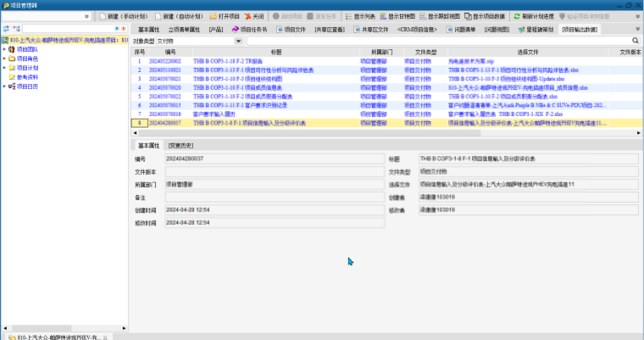The width and height of the screenshot is (644, 340).
Task: Click the 关闭 toolbar button
Action: click(x=254, y=16)
